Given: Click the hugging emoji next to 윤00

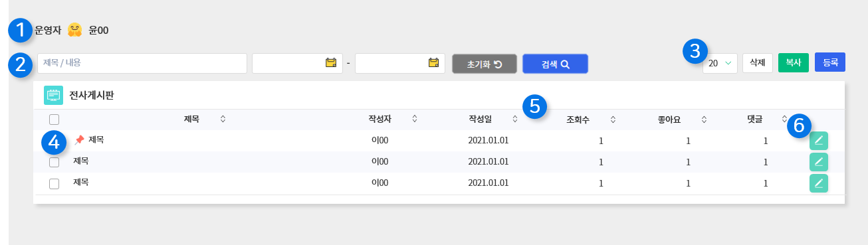Looking at the screenshot, I should tap(75, 30).
